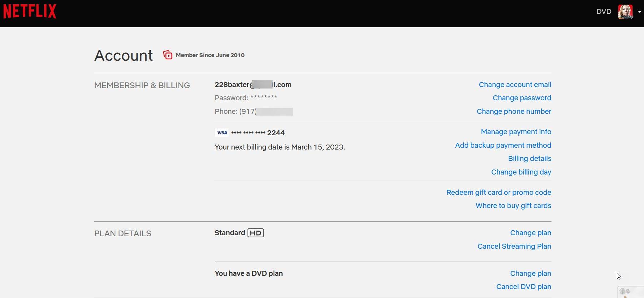Open Manage payment info
644x298 pixels.
pos(516,132)
